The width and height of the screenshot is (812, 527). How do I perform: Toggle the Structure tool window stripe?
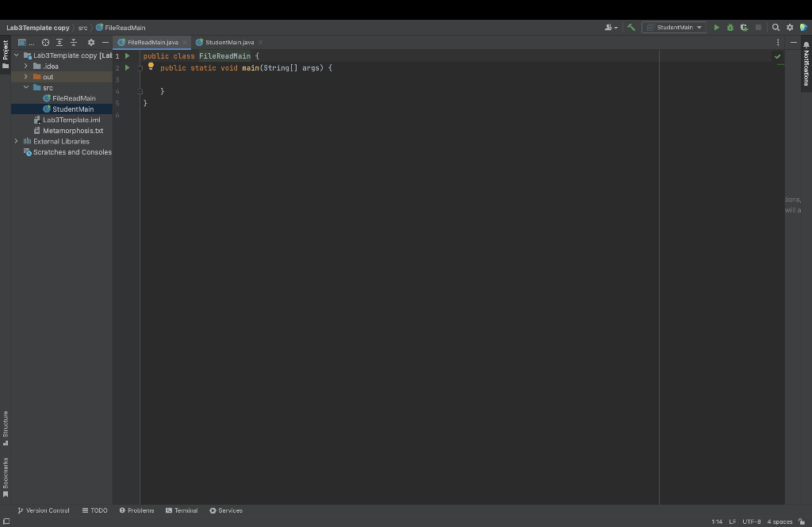(6, 428)
